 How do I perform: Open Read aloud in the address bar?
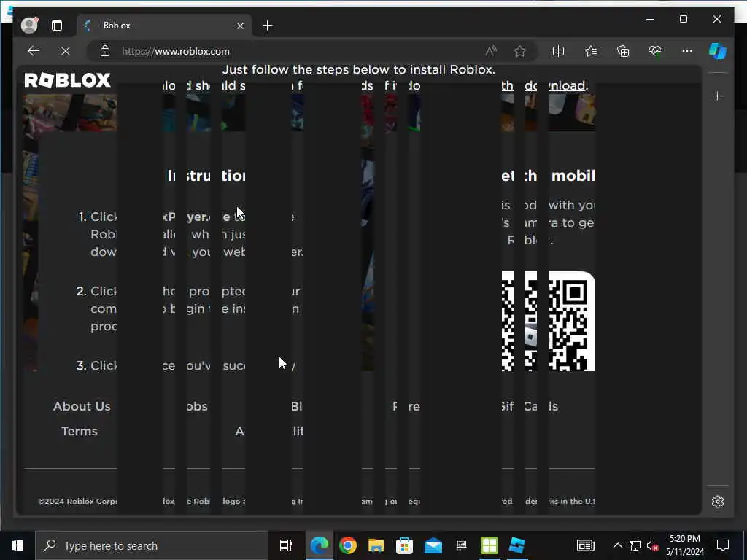[x=491, y=51]
